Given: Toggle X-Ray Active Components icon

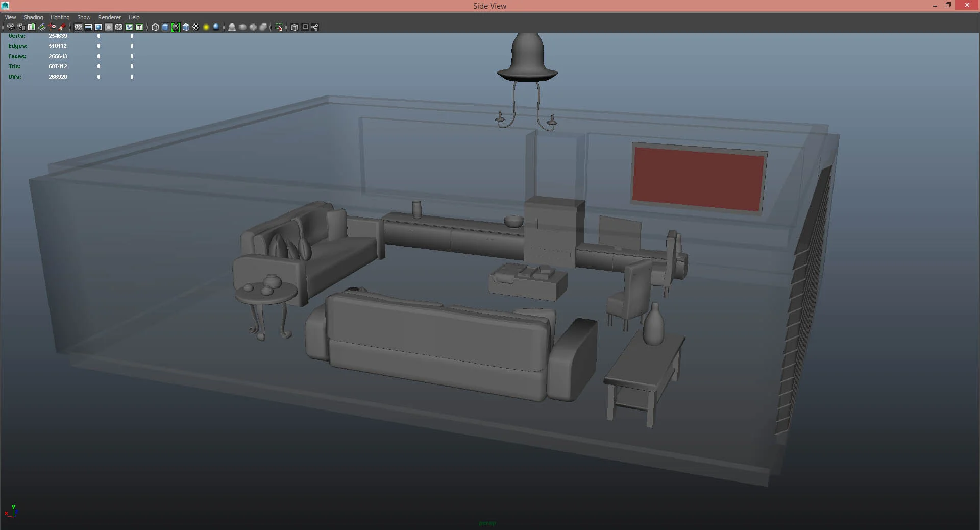Looking at the screenshot, I should [304, 27].
